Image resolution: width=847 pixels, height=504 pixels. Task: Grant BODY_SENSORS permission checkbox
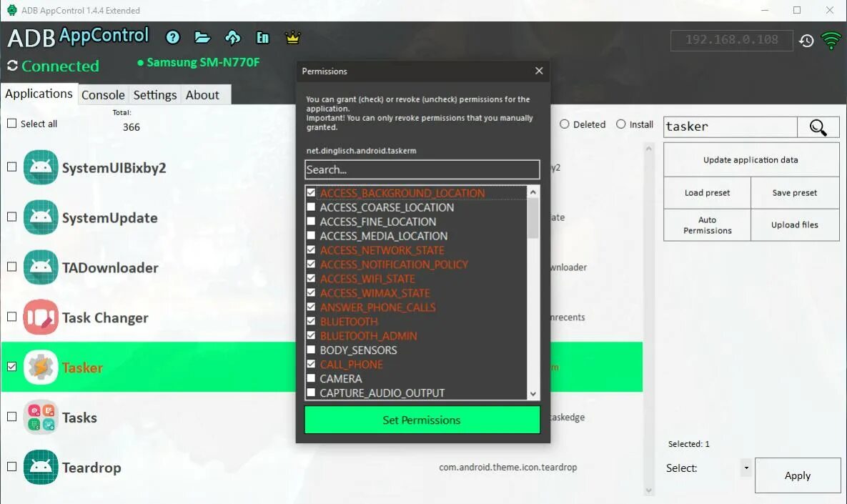tap(311, 350)
